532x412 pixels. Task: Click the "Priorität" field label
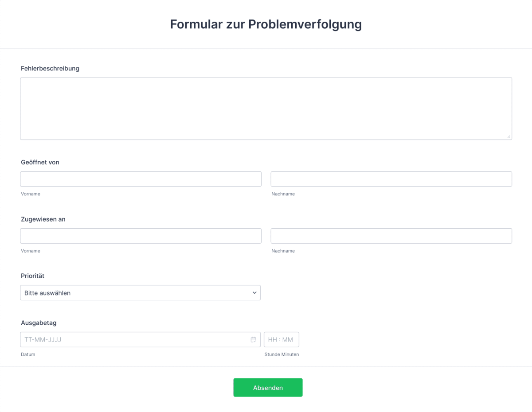(x=32, y=276)
